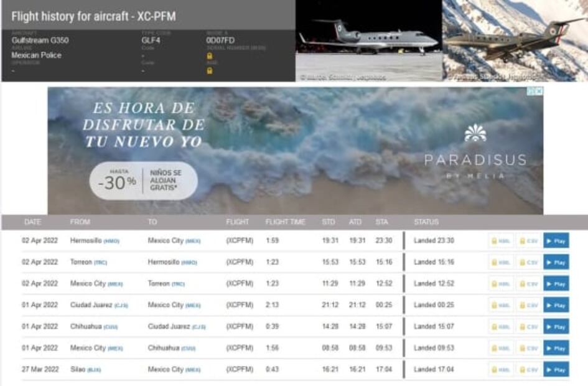
Task: Click the serial number lock icon
Action: tap(210, 56)
